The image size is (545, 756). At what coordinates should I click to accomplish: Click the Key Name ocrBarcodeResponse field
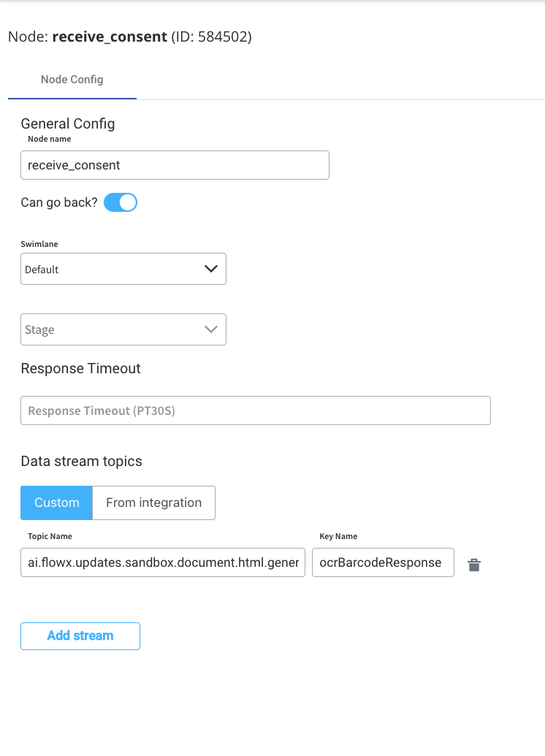[383, 562]
